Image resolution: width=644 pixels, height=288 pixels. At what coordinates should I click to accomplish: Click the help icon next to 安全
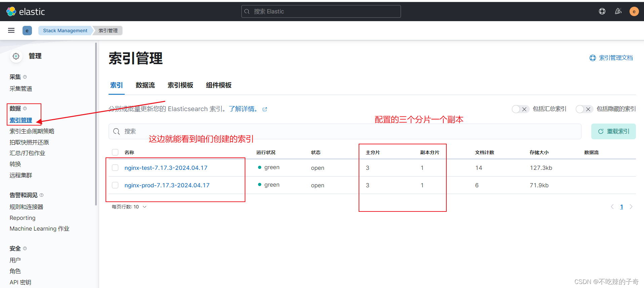pos(25,248)
